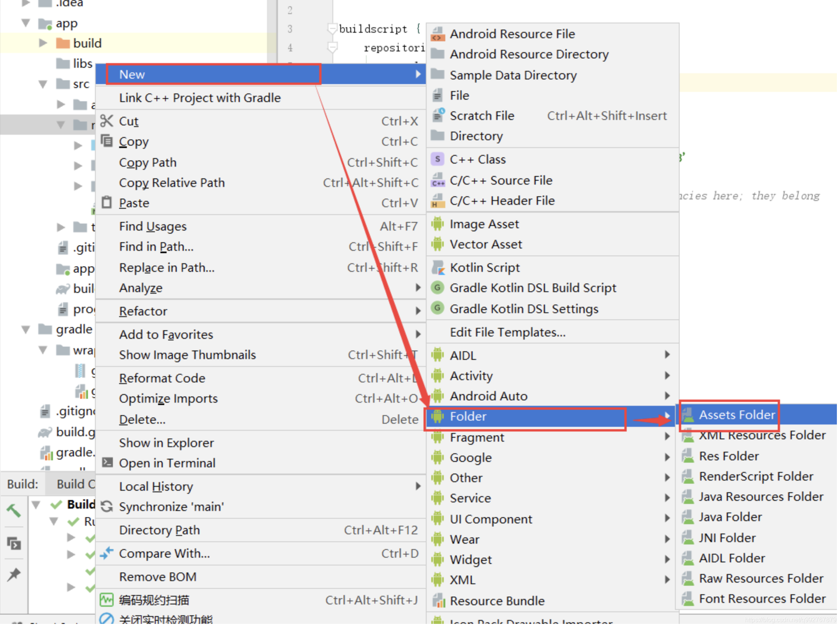
Task: Click the pin tab icon in Build panel
Action: [x=14, y=574]
